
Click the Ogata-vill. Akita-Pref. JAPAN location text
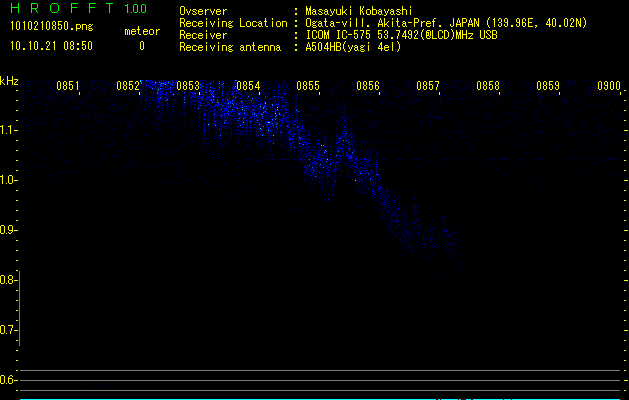coord(446,23)
